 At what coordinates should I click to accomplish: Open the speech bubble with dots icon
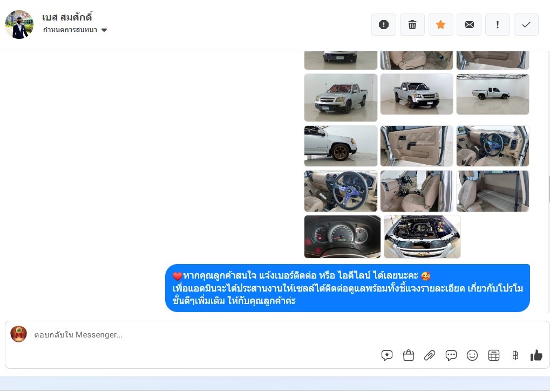(x=451, y=355)
